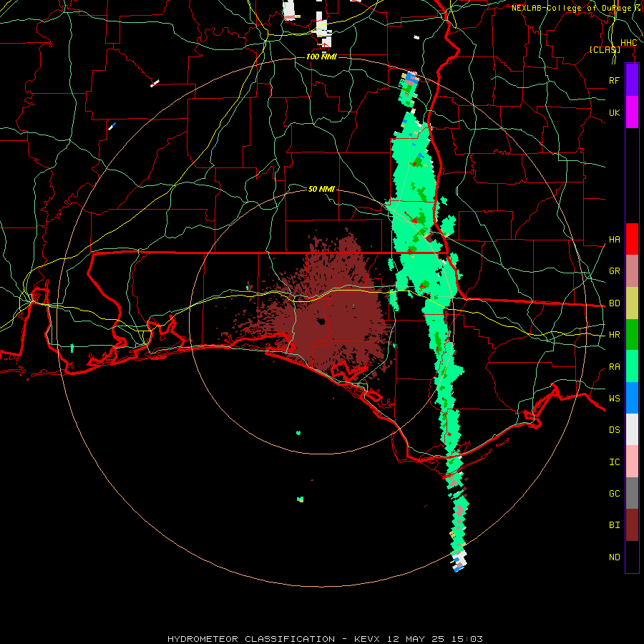The image size is (644, 644).
Task: Click the GR pink-brown legend swatch
Action: (x=632, y=271)
